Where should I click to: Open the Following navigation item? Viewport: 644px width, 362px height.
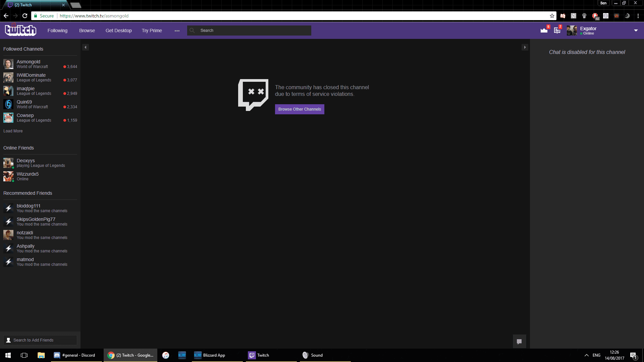tap(57, 30)
